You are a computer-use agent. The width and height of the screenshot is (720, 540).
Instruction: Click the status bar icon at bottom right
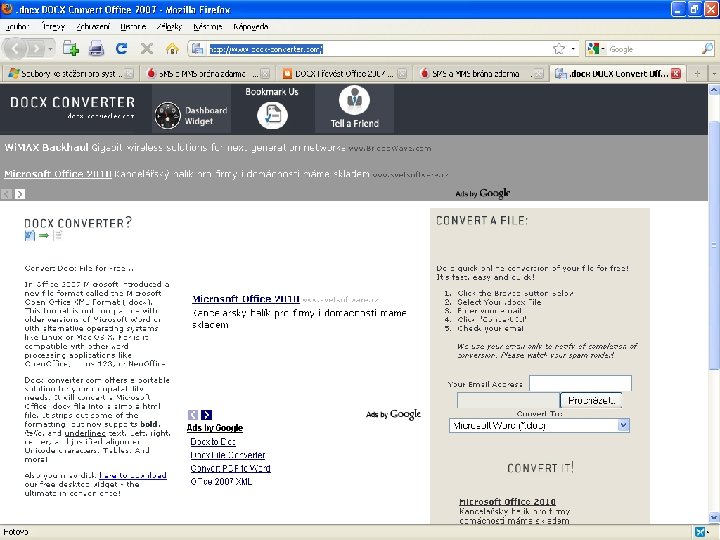[700, 532]
